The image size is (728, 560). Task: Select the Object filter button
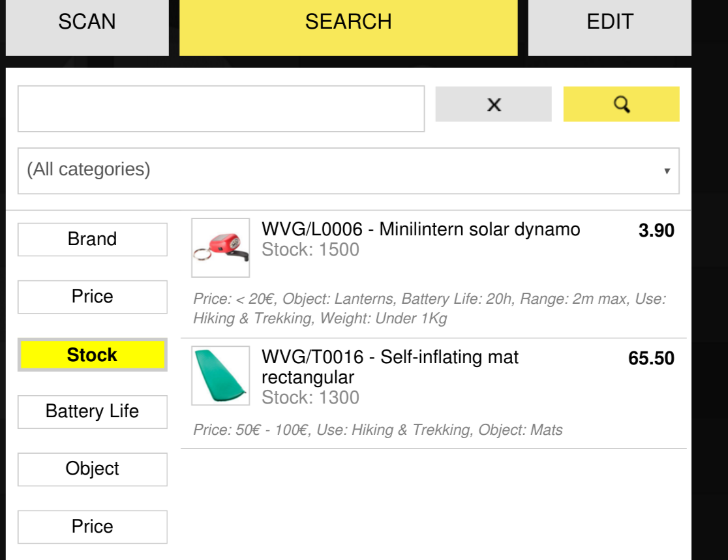(92, 469)
